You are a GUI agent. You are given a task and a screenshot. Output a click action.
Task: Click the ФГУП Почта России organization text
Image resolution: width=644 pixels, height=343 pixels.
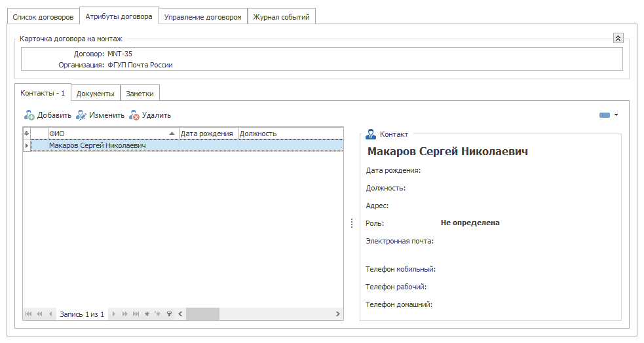pyautogui.click(x=140, y=65)
